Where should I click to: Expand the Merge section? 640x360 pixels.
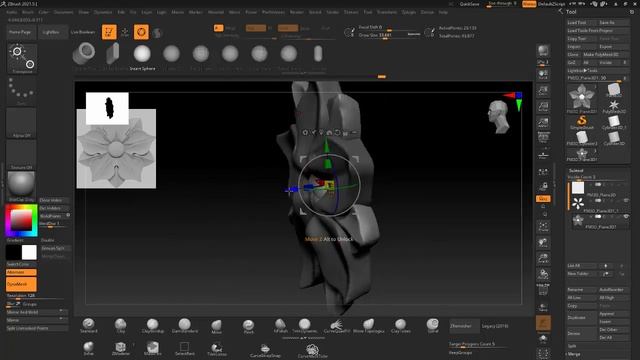coord(574,354)
